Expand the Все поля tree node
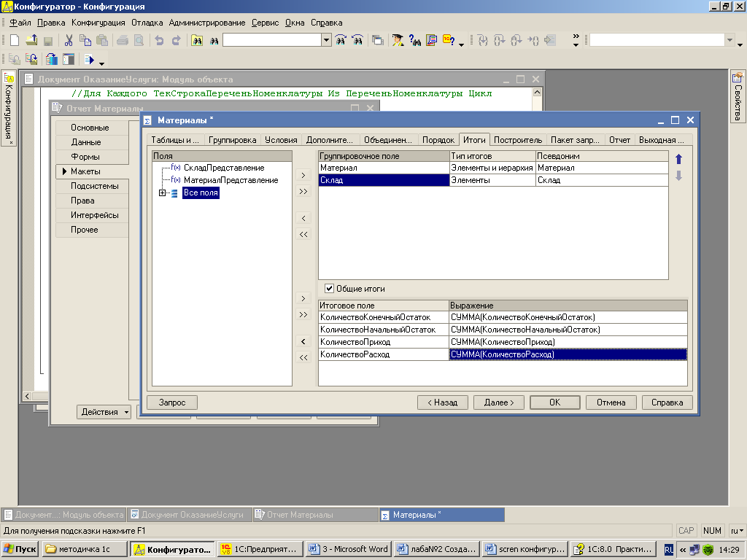Viewport: 747px width, 560px height. (162, 193)
